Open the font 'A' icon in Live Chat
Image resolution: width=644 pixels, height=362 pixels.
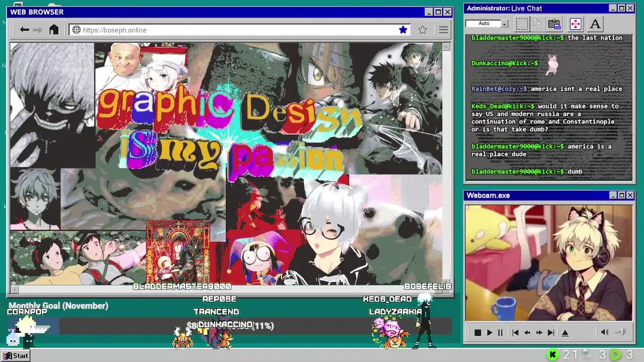pyautogui.click(x=595, y=24)
